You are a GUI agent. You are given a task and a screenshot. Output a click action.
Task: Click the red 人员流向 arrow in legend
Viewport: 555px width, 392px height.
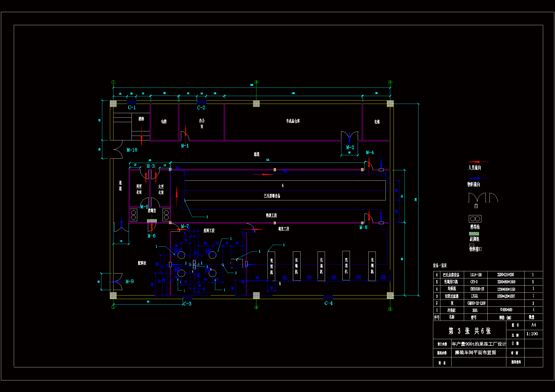[478, 162]
